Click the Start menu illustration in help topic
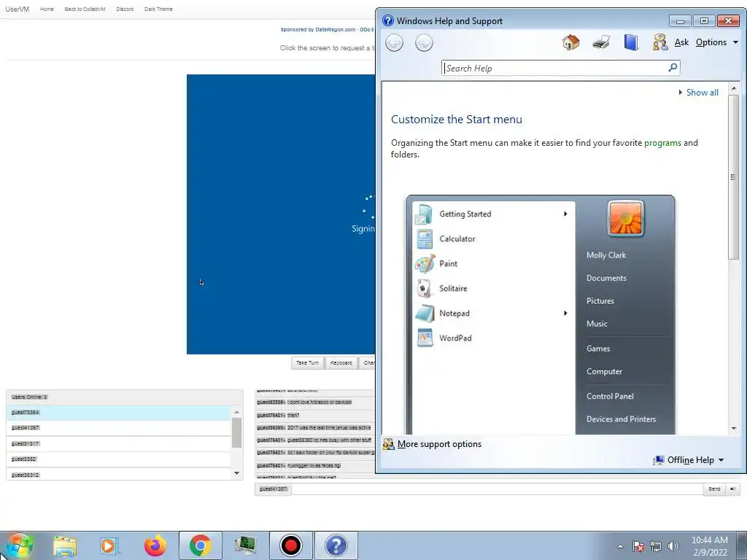The height and width of the screenshot is (560, 747). point(541,314)
